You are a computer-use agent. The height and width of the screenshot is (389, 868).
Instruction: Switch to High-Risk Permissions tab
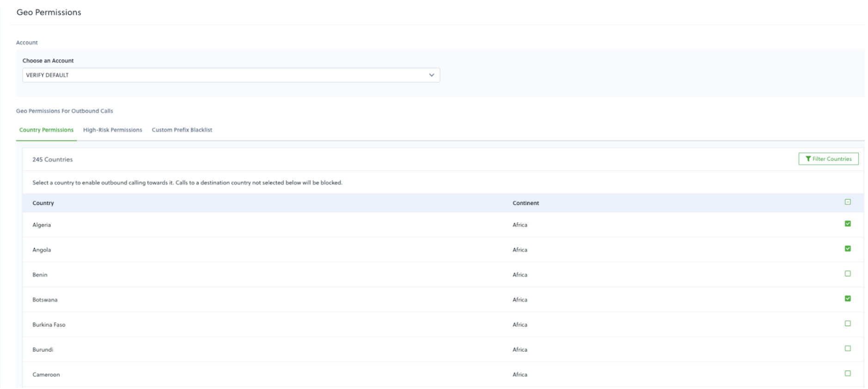pyautogui.click(x=112, y=130)
